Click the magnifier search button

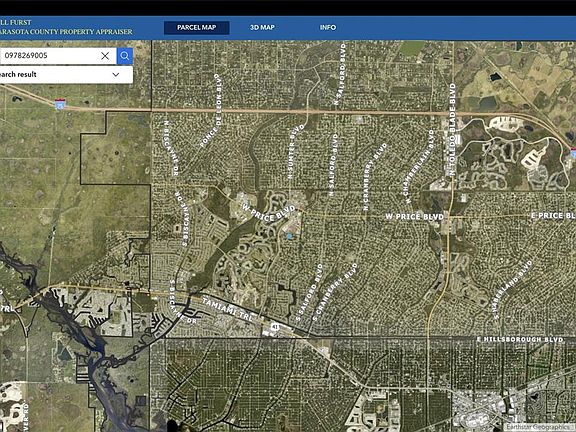click(x=125, y=56)
